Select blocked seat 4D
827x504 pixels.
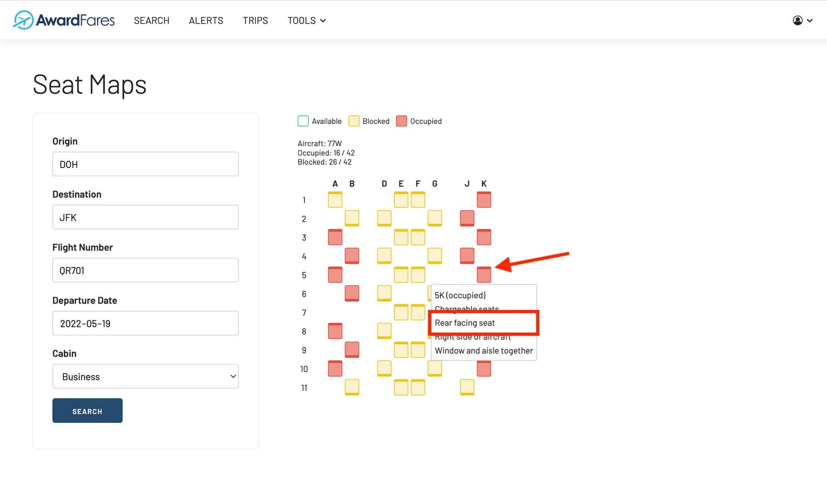[x=384, y=256]
